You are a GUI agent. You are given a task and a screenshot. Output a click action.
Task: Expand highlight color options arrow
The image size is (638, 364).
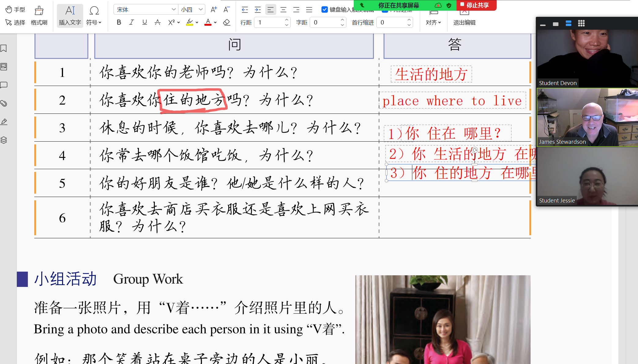(197, 22)
